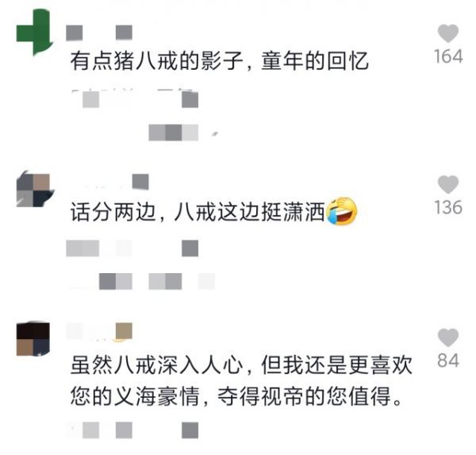Image resolution: width=476 pixels, height=455 pixels.
Task: Click the laughing-crying emoji after 潇洒
Action: click(342, 211)
